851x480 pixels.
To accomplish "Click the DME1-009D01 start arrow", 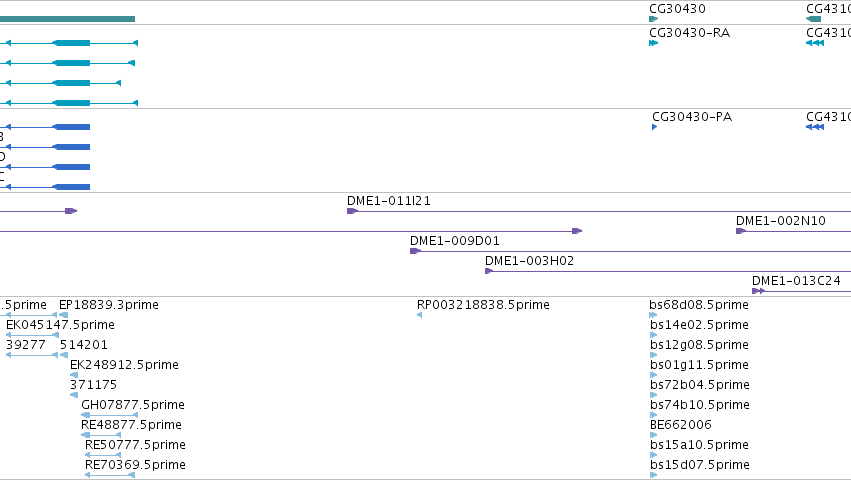I will click(415, 251).
